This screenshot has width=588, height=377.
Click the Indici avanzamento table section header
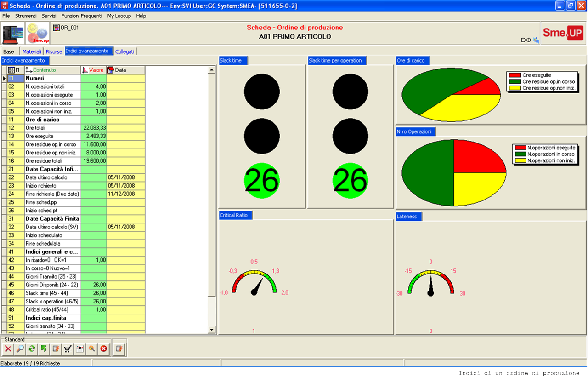(x=25, y=60)
